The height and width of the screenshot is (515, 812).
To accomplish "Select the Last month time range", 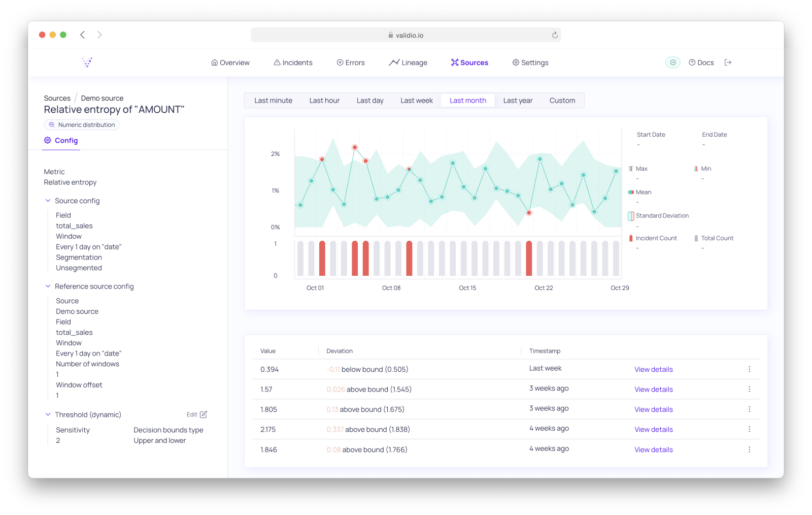I will (x=468, y=101).
